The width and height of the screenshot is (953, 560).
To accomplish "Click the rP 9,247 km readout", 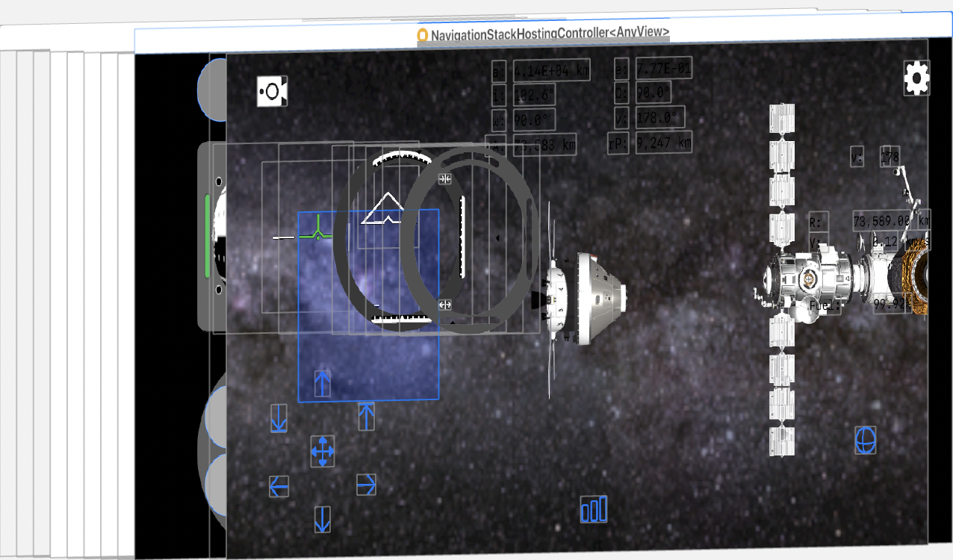I will (663, 142).
